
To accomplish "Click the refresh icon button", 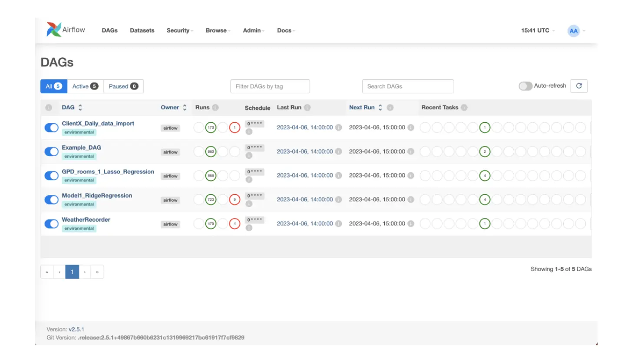I will pos(579,86).
